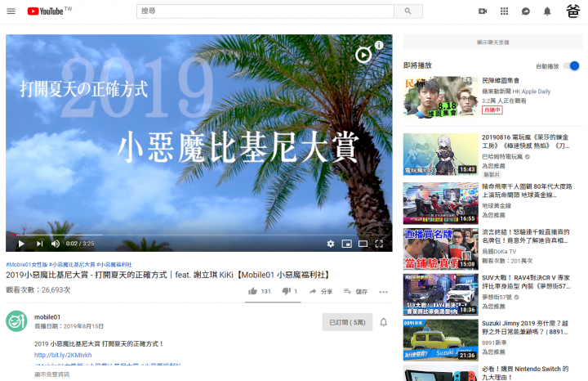Save video to playlist
The width and height of the screenshot is (588, 381).
pos(355,291)
